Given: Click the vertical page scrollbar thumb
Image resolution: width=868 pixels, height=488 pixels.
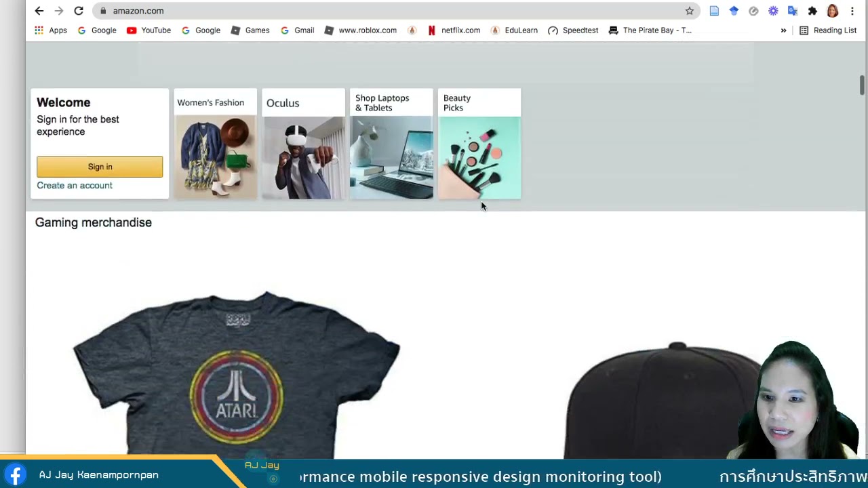Looking at the screenshot, I should click(x=862, y=85).
